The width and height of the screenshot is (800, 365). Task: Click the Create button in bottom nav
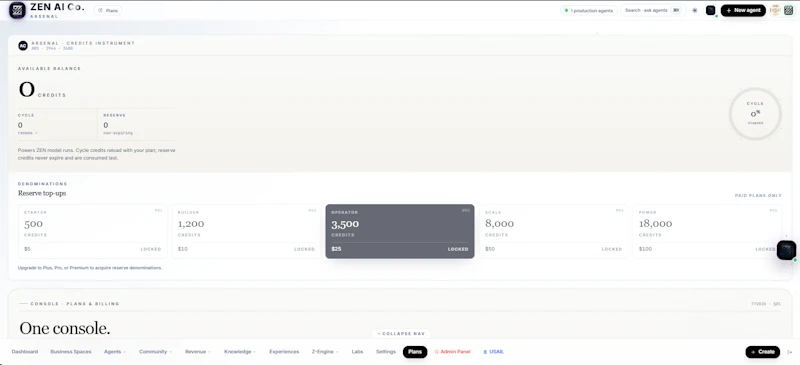pyautogui.click(x=763, y=352)
